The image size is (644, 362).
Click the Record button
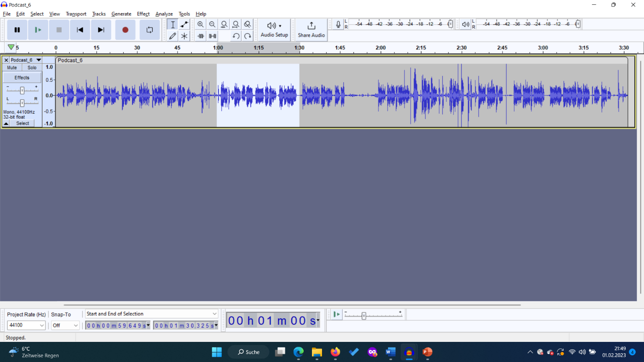[x=125, y=30]
